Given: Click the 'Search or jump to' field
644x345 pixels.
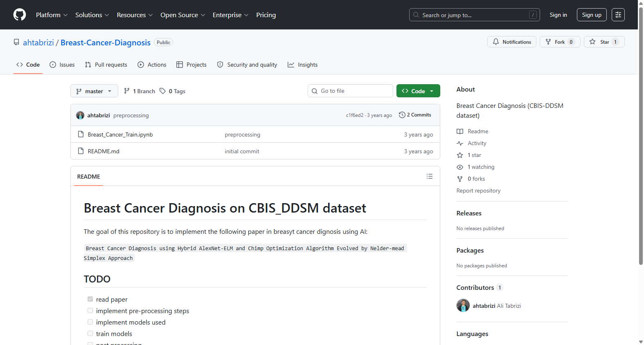Looking at the screenshot, I should tap(475, 15).
